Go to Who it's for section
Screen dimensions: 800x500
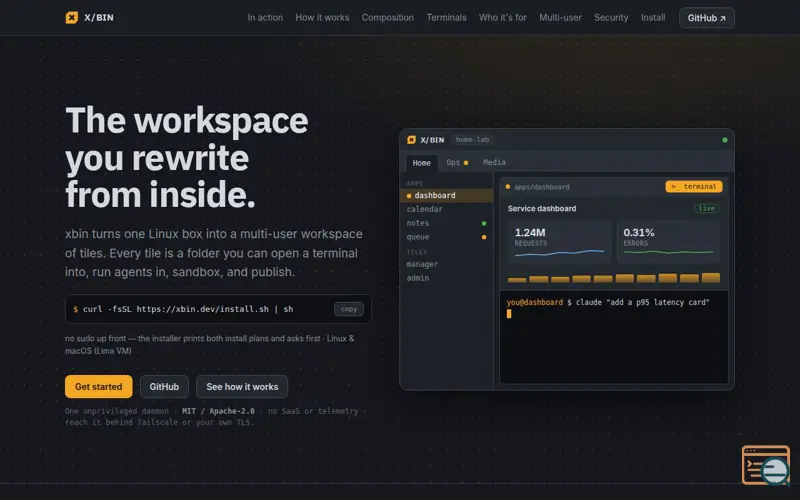click(502, 18)
